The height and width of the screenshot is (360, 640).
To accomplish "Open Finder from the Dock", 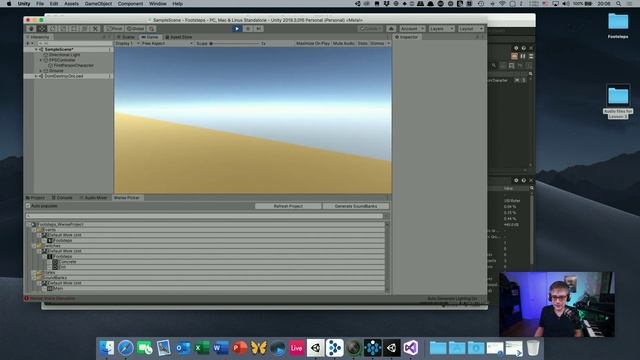I will click(x=107, y=348).
